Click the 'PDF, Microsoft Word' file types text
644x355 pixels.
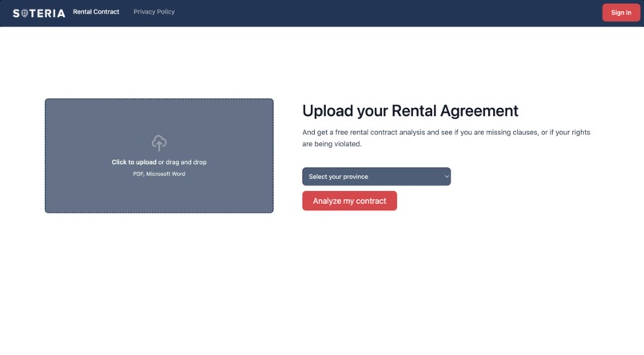click(159, 174)
